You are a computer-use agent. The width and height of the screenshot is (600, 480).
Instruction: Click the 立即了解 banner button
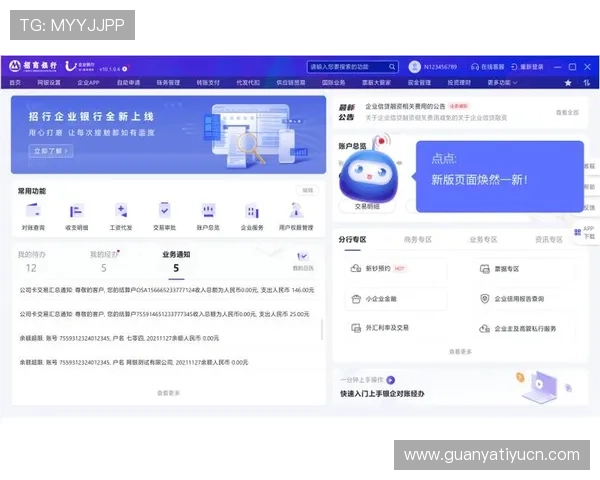click(x=51, y=151)
